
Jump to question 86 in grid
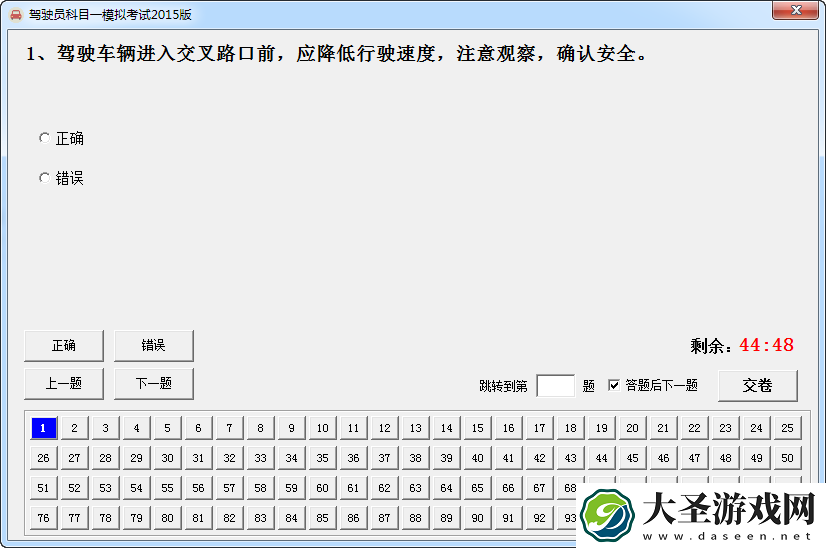pos(353,518)
